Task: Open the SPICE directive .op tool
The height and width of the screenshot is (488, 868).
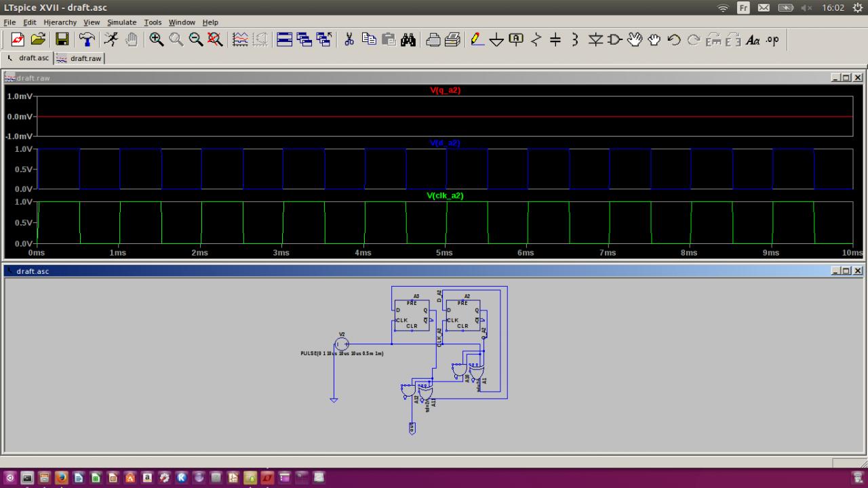Action: coord(772,40)
